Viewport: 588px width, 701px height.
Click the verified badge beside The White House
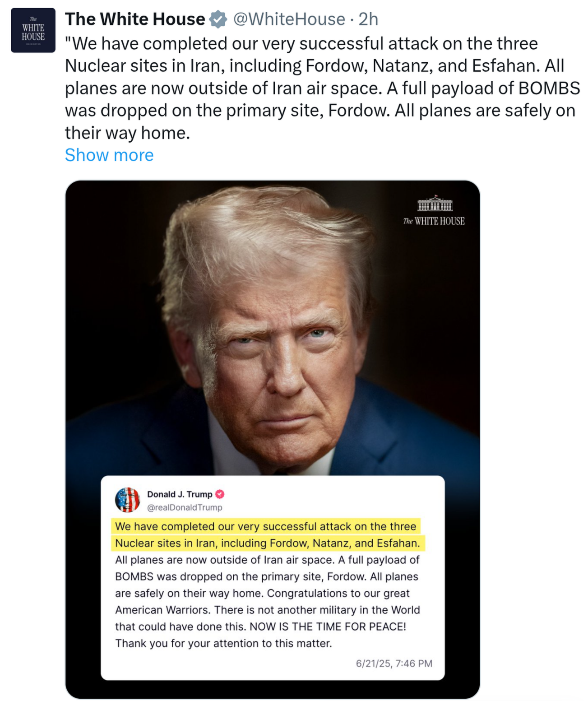click(218, 19)
